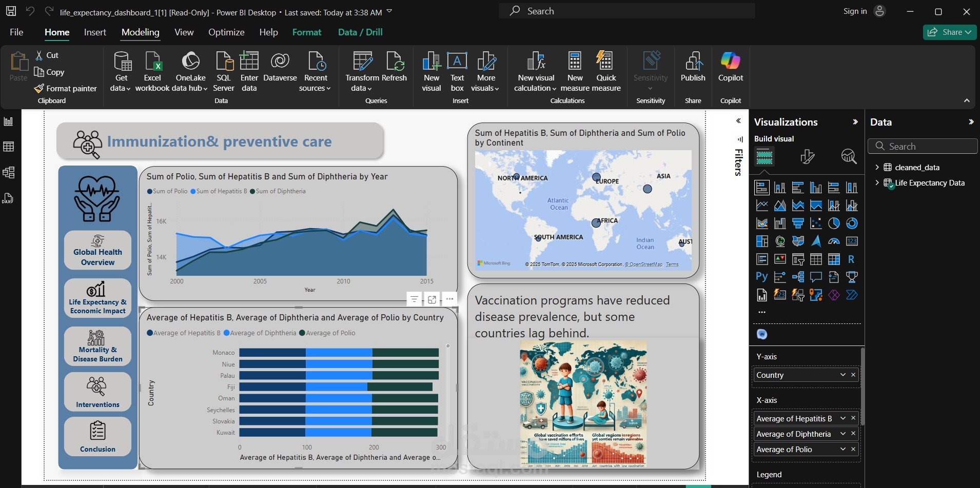This screenshot has height=488, width=980.
Task: Pick the R script visual
Action: click(852, 259)
